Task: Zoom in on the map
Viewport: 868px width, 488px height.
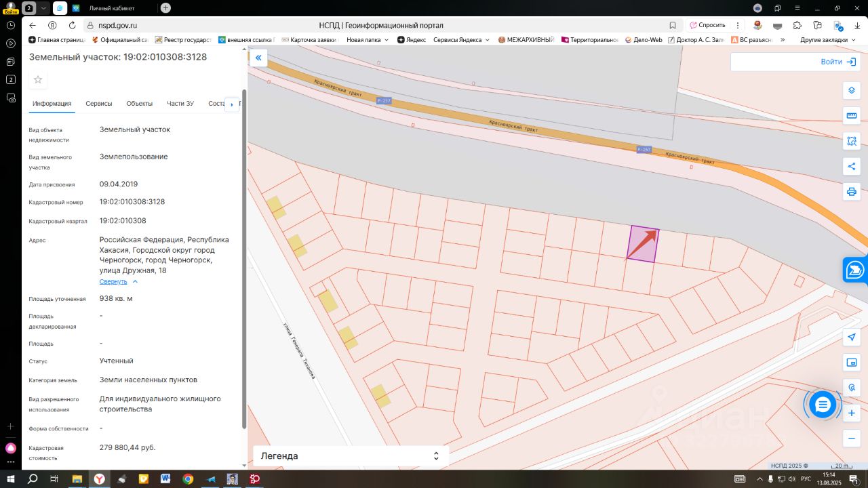Action: click(852, 413)
